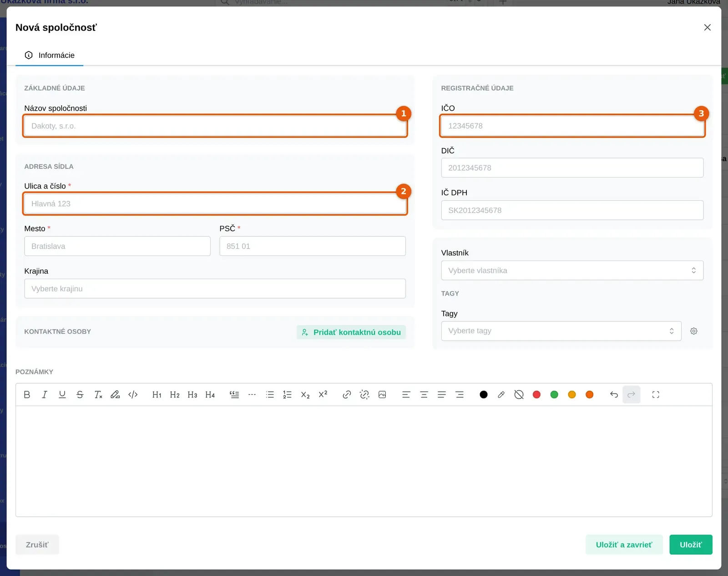The height and width of the screenshot is (576, 728).
Task: Apply superscript formatting
Action: pyautogui.click(x=323, y=395)
